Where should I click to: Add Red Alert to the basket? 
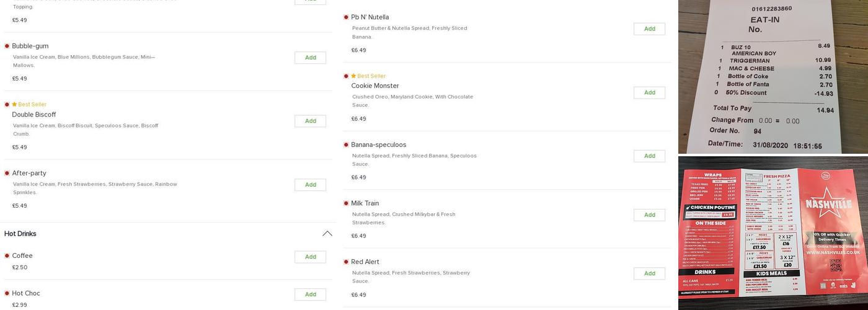click(649, 273)
